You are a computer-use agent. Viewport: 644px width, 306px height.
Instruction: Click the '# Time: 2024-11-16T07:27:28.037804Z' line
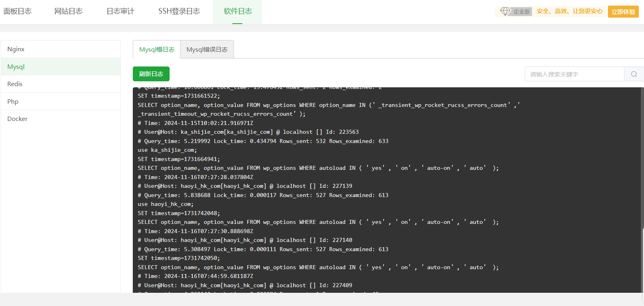coord(196,177)
